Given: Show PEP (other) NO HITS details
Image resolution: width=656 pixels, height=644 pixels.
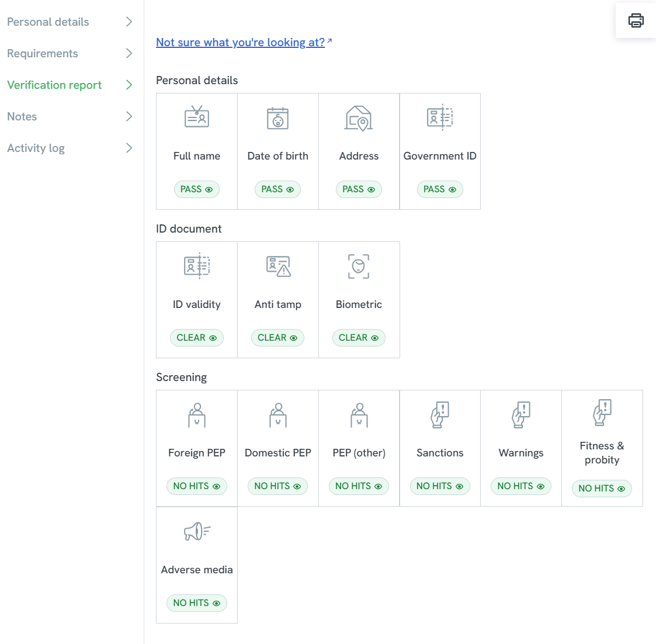Looking at the screenshot, I should [x=359, y=486].
